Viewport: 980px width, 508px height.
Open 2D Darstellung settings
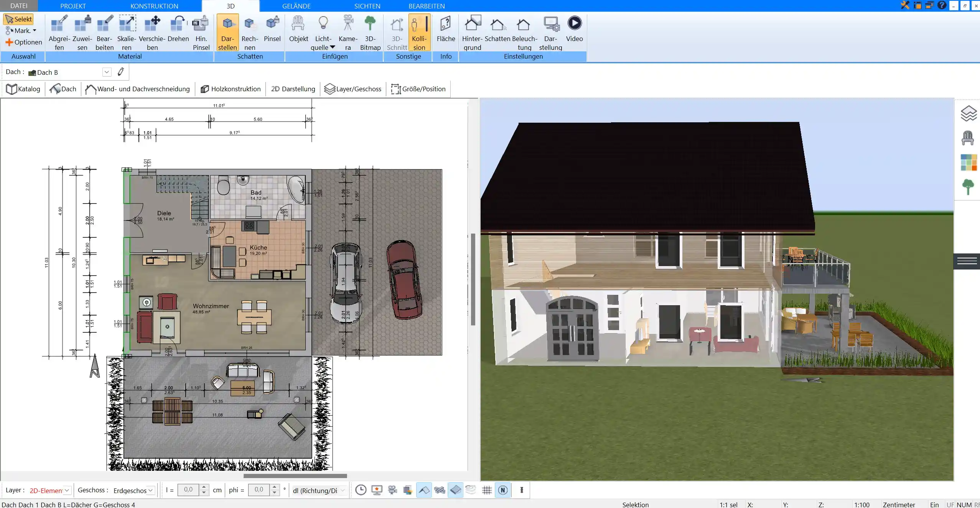293,89
